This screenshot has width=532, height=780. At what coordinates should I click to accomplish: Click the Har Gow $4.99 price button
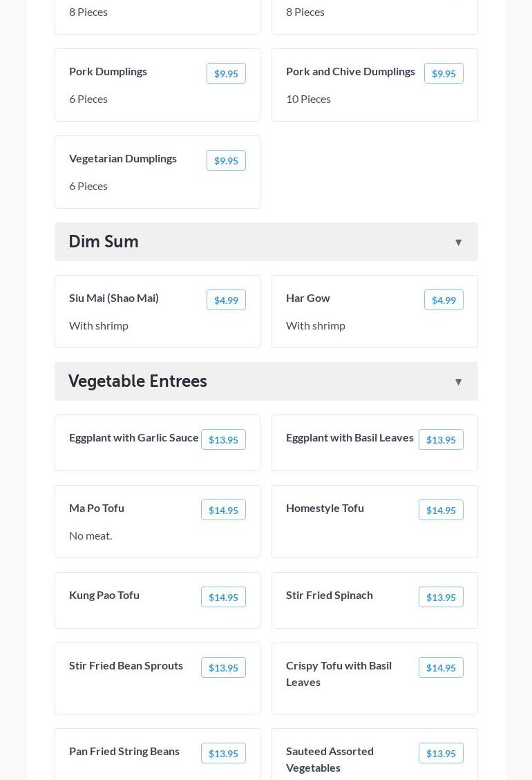pos(443,301)
